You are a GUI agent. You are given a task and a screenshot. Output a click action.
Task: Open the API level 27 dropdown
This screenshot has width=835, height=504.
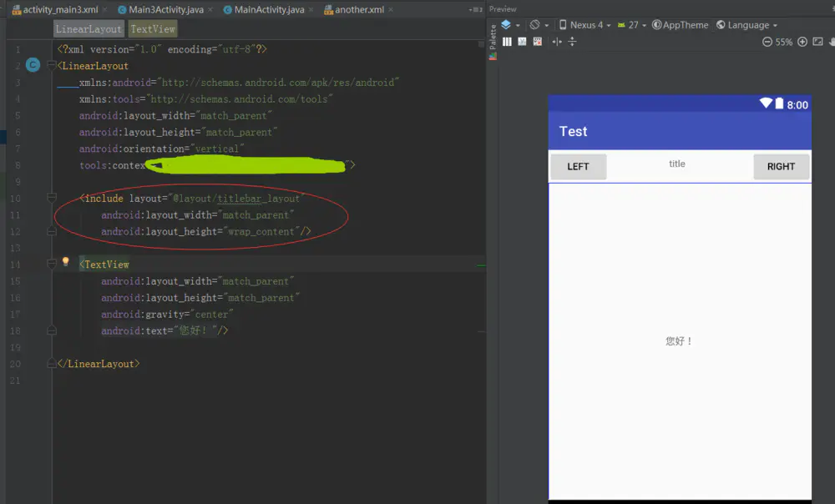631,24
